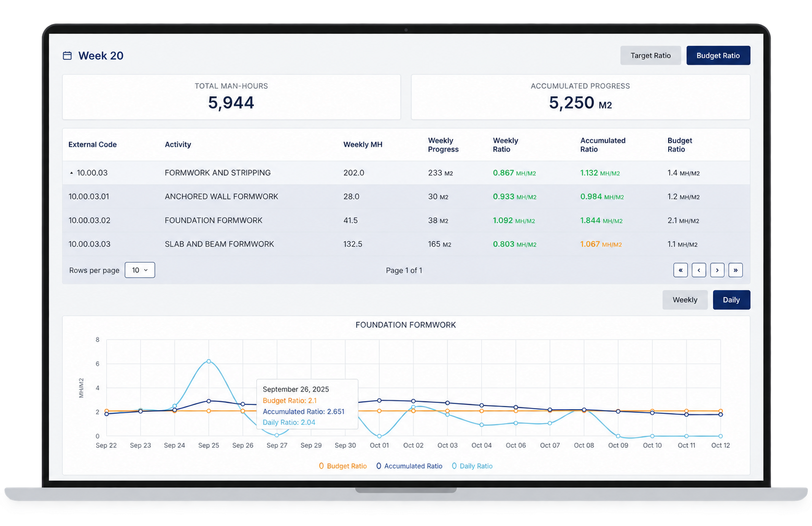The height and width of the screenshot is (526, 812).
Task: Toggle Accumulated Ratio series in chart legend
Action: [409, 466]
